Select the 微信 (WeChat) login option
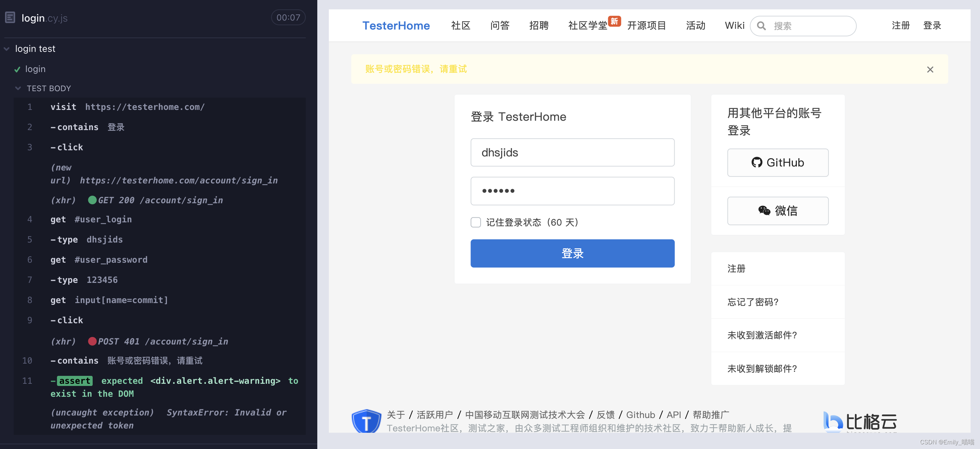 [778, 210]
